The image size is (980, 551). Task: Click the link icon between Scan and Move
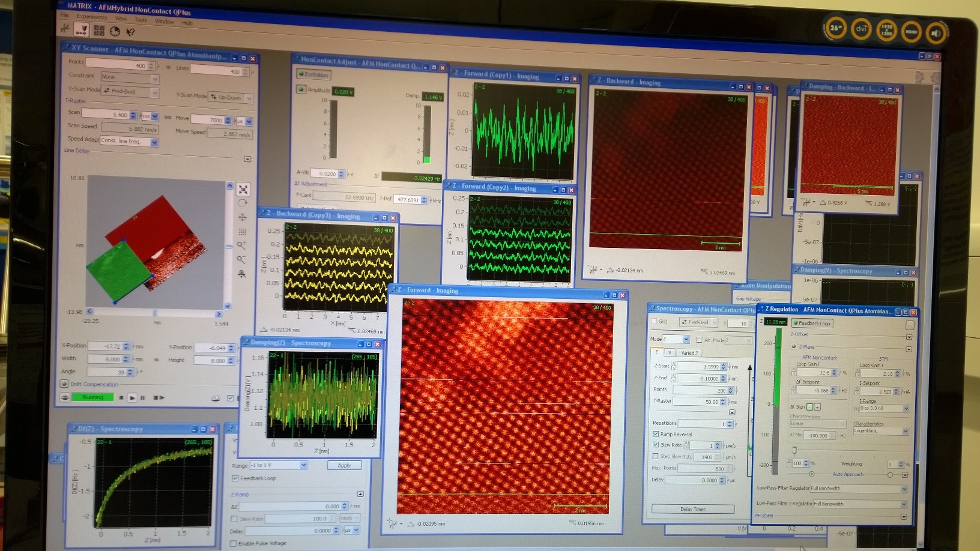point(168,117)
